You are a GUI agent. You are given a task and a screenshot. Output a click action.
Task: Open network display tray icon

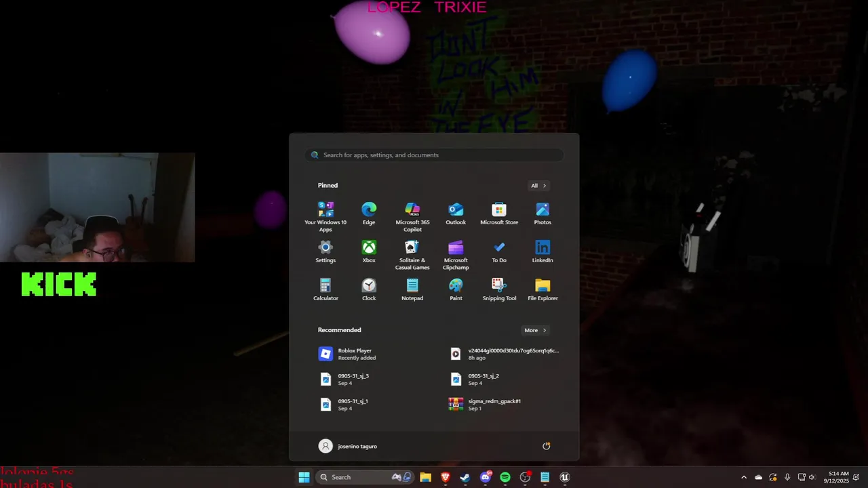pos(802,477)
